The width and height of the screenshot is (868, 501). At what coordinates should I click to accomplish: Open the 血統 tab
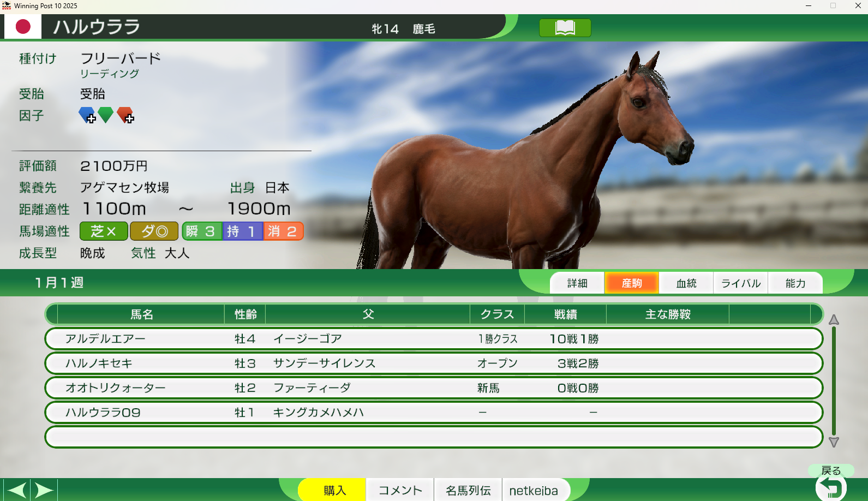(x=686, y=283)
